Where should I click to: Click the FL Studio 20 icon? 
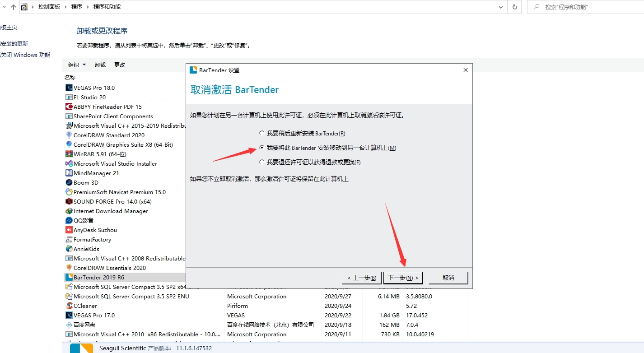(x=69, y=97)
